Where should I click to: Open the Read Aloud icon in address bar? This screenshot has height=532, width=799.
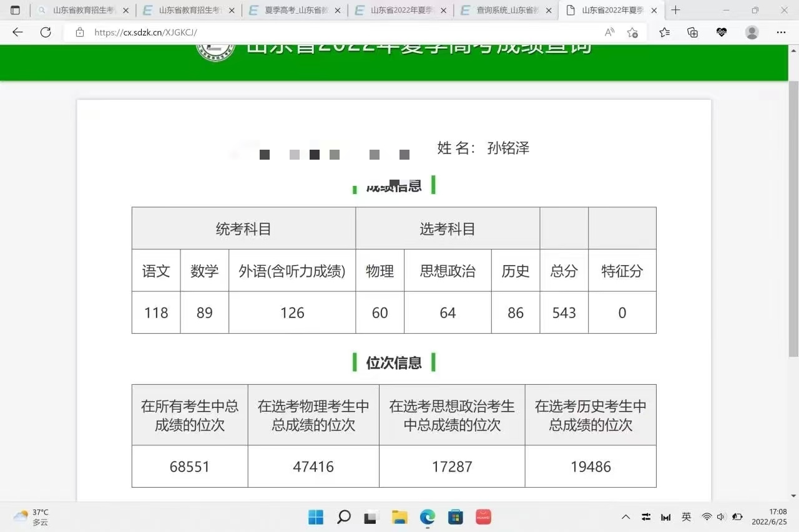(609, 32)
